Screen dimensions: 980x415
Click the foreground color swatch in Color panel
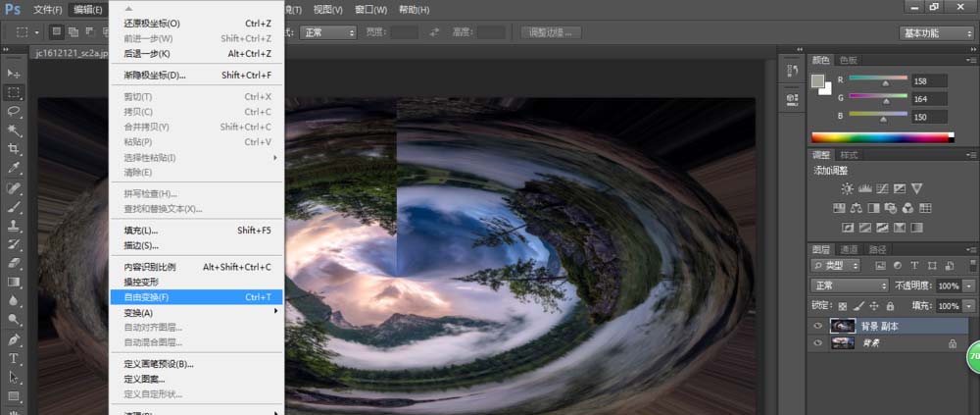pos(818,81)
